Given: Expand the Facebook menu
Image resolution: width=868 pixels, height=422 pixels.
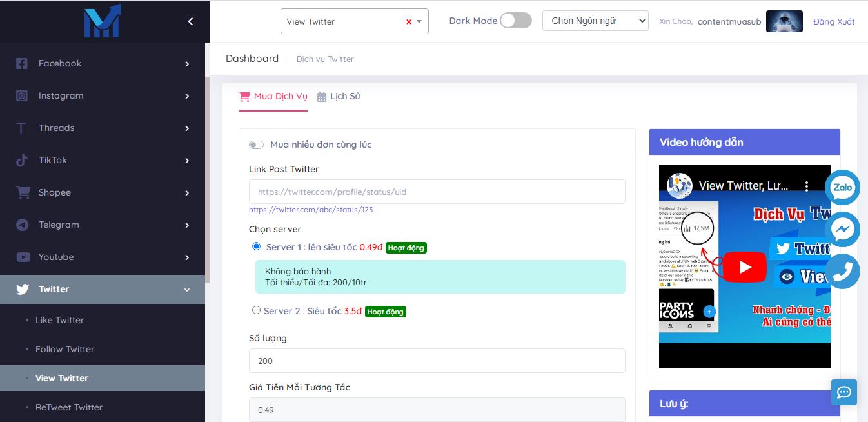Looking at the screenshot, I should (187, 64).
